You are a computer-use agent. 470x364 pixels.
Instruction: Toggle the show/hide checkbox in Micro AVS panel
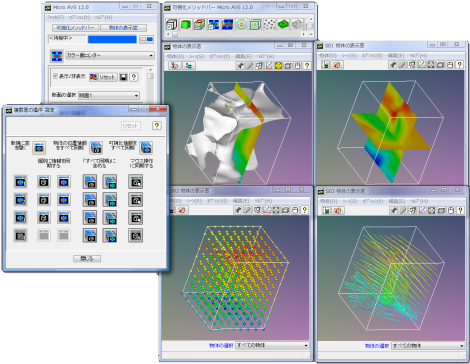55,76
